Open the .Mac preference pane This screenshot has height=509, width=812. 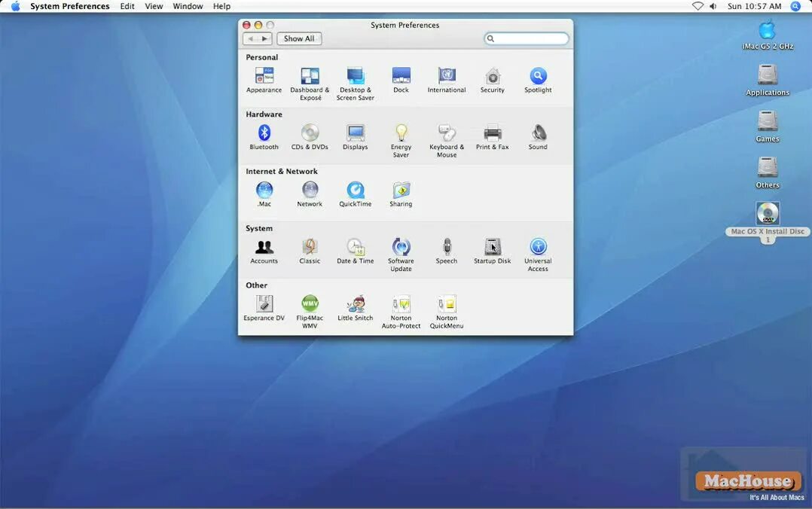coord(264,194)
